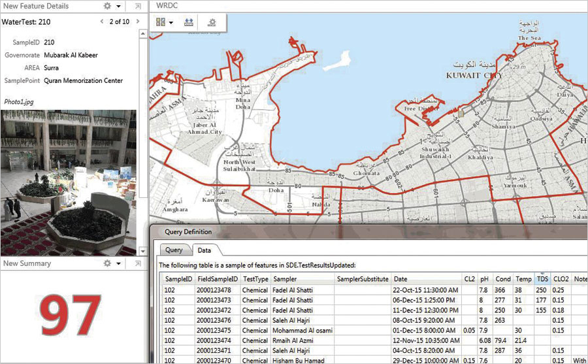588x364 pixels.
Task: Open the Photo1.jpg attachment image
Action: tap(68, 182)
